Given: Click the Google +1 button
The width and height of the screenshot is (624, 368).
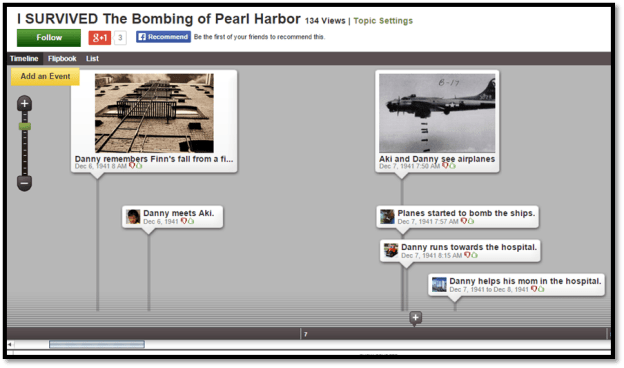Looking at the screenshot, I should (99, 38).
